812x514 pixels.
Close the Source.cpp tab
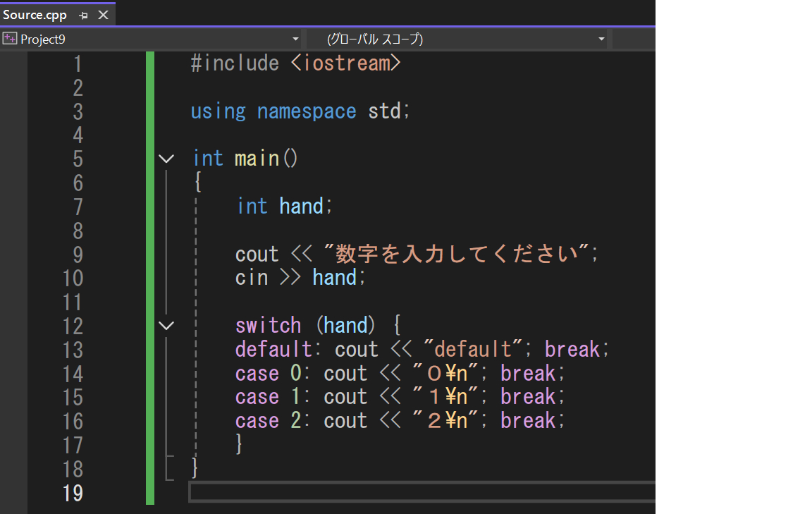click(x=103, y=15)
